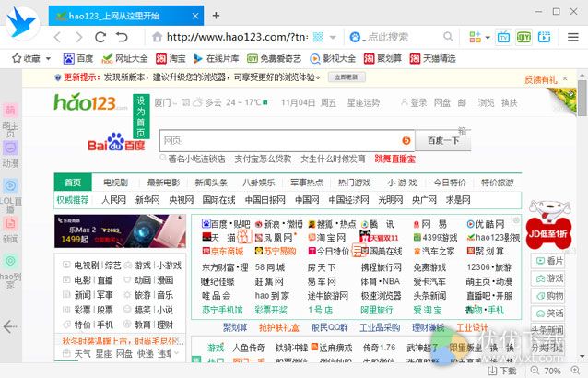Click the hao123 logo

coord(90,102)
